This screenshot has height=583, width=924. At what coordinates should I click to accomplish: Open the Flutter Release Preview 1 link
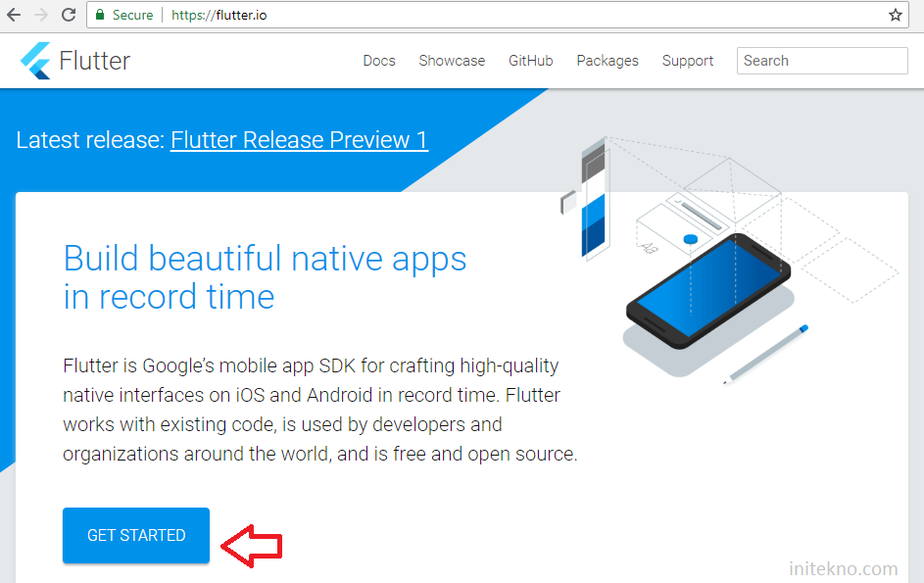pyautogui.click(x=299, y=140)
